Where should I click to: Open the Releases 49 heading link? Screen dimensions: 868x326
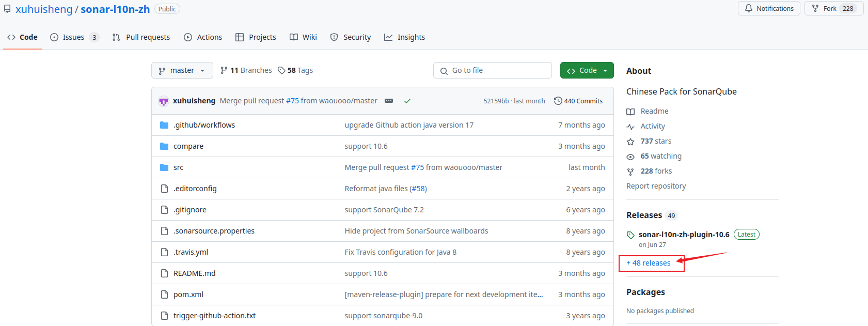pyautogui.click(x=652, y=215)
